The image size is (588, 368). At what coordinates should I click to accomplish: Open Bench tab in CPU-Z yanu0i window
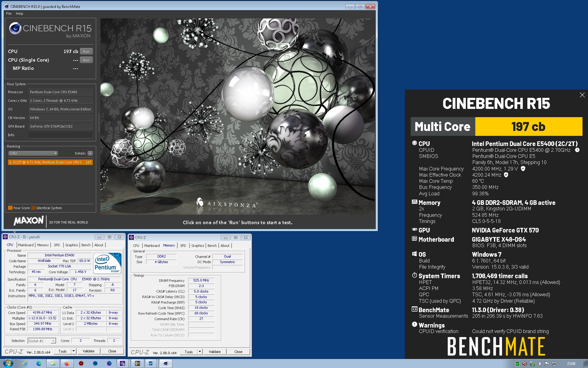(86, 245)
